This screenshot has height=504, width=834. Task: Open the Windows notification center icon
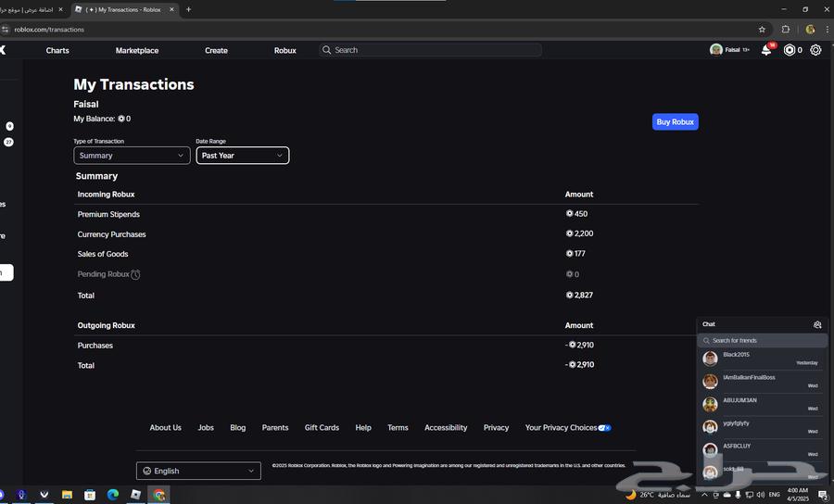(x=822, y=495)
